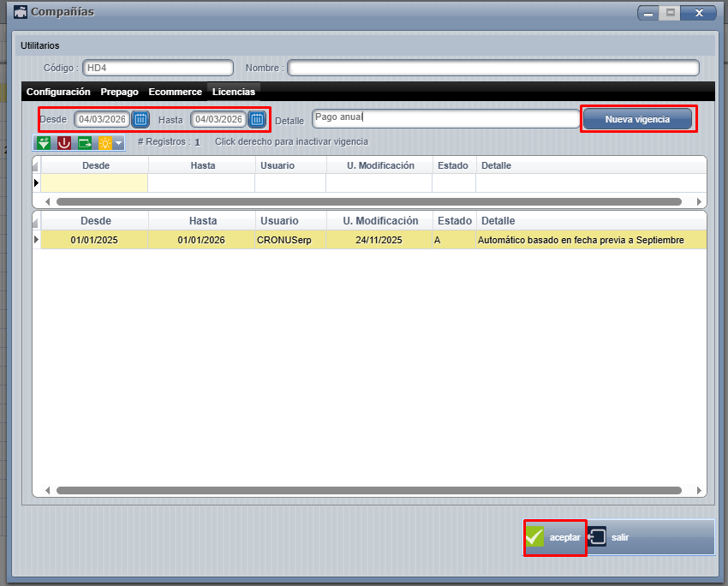Click the green export arrow icon

tap(85, 143)
